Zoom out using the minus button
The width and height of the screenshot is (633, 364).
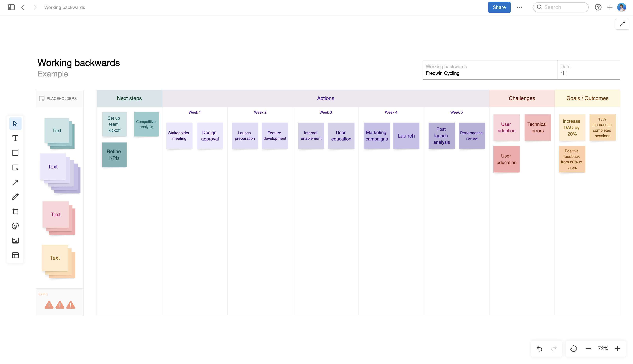click(588, 348)
